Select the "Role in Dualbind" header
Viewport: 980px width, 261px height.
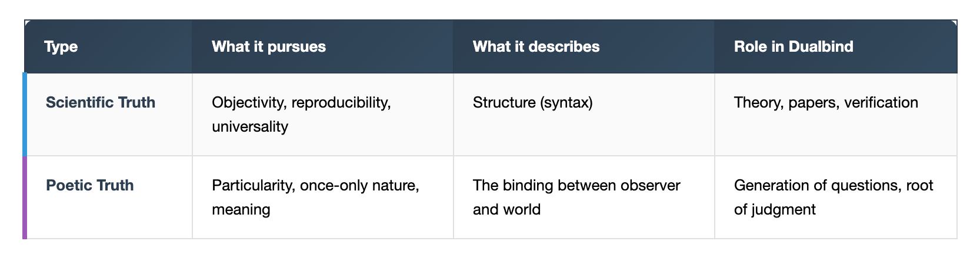[x=793, y=47]
